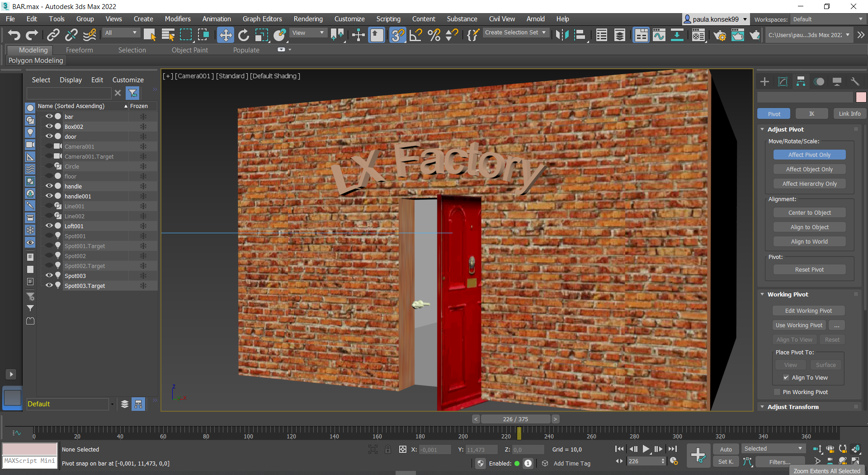Hide the bar object with eye icon
This screenshot has height=475, width=868.
point(49,116)
